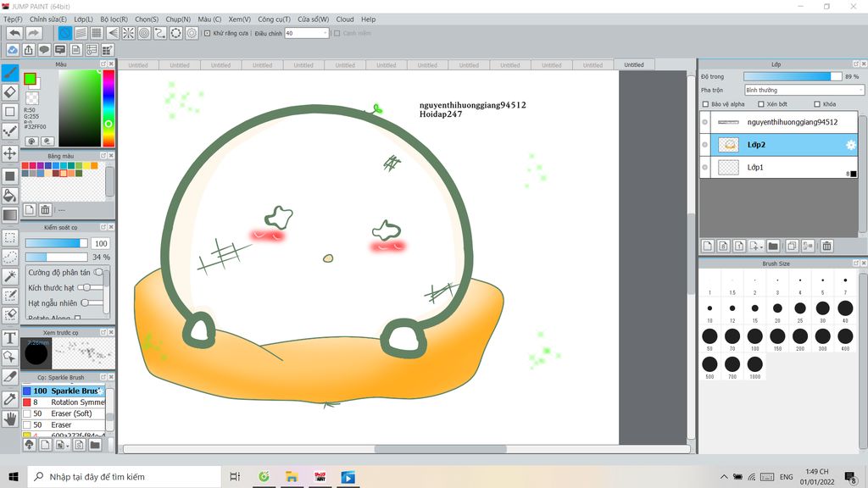The image size is (868, 488).
Task: Click the Lớp2 layer thumbnail
Action: coord(728,145)
